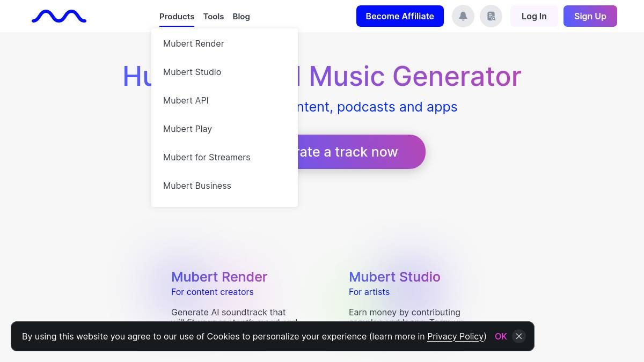The height and width of the screenshot is (362, 644).
Task: Open Mubert Play from the dropdown
Action: point(187,129)
